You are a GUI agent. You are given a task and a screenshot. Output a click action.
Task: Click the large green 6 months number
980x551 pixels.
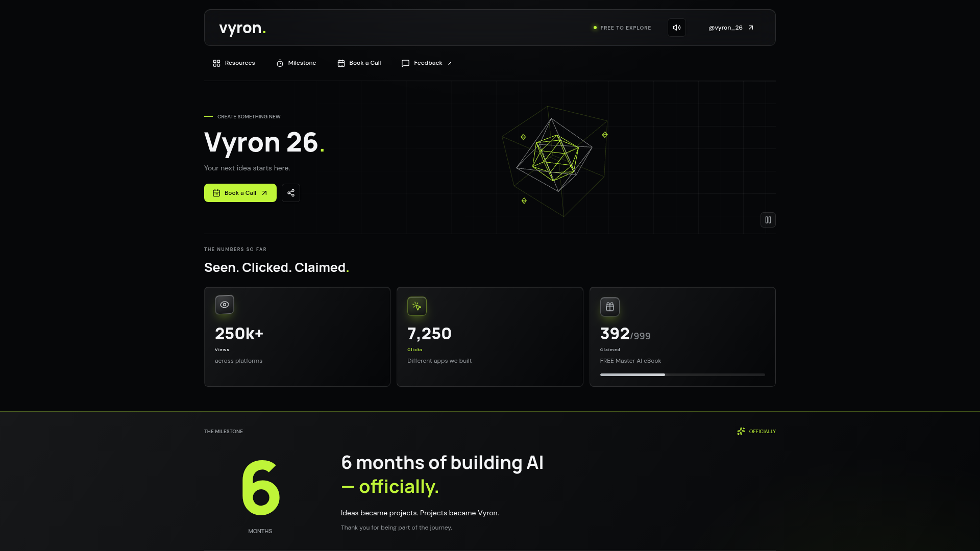click(260, 487)
